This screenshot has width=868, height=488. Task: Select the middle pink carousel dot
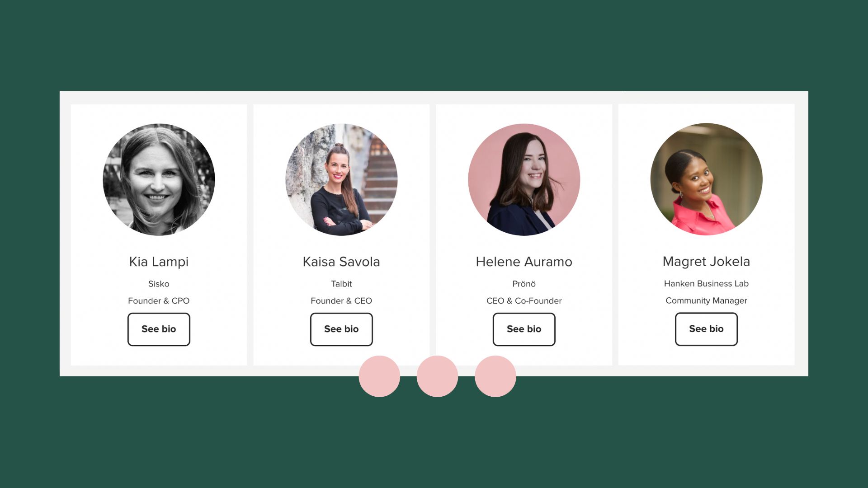pyautogui.click(x=437, y=376)
